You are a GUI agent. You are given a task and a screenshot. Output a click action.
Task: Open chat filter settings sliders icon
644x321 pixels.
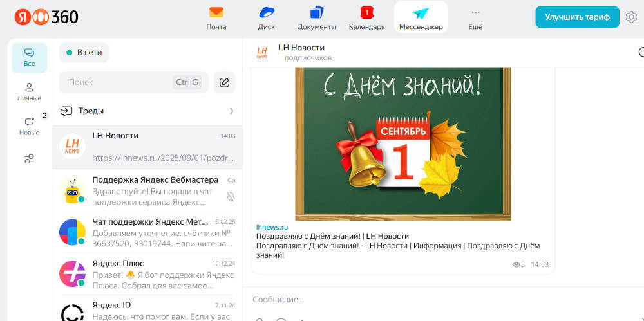click(29, 159)
